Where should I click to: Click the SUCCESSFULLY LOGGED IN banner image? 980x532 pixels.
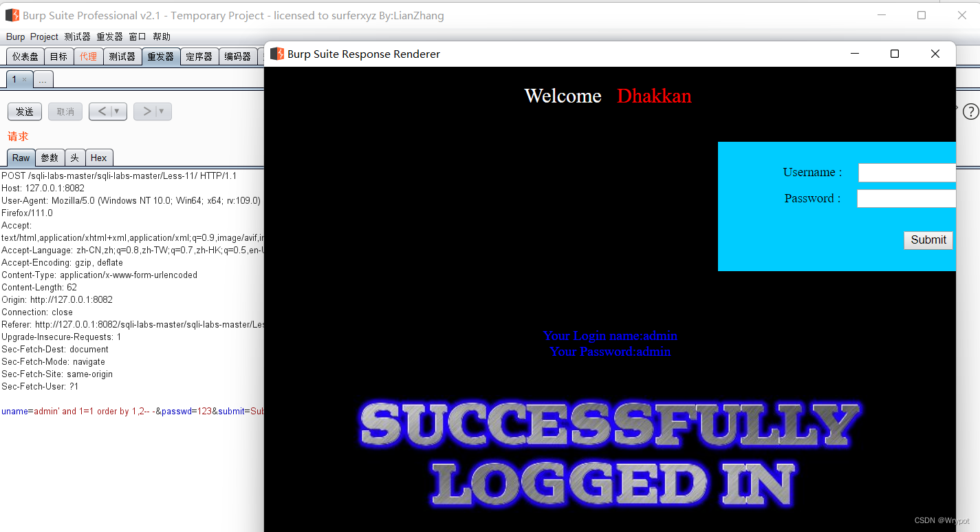[610, 454]
